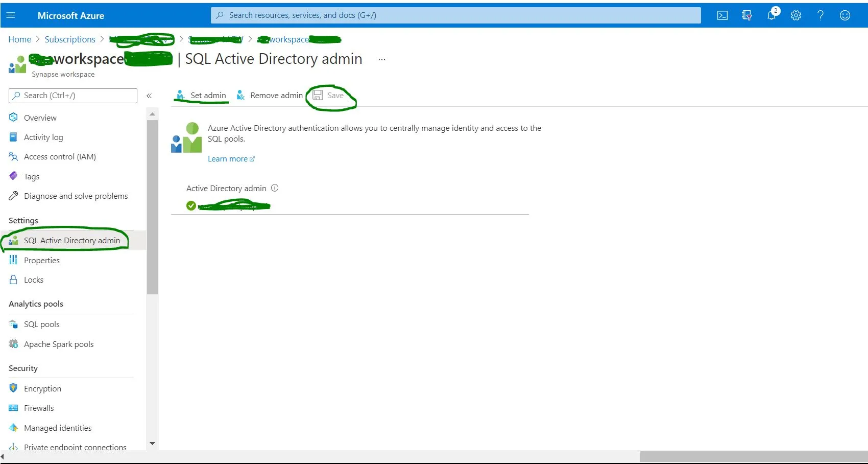Screen dimensions: 868x464
Task: Send feedback with the smiley icon
Action: click(x=845, y=15)
